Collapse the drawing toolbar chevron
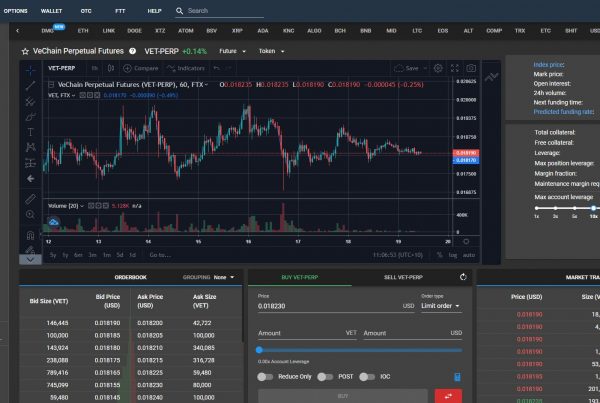This screenshot has height=403, width=600. (30, 259)
